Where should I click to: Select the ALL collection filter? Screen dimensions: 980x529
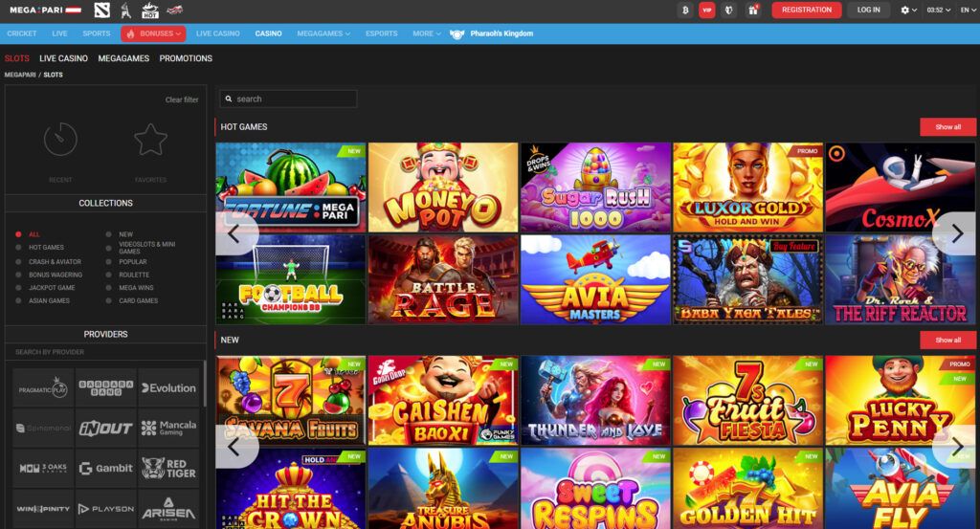tap(28, 234)
